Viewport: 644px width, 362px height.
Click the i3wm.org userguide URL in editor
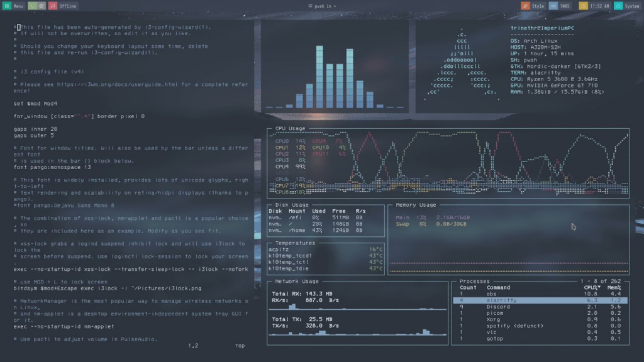coord(104,84)
